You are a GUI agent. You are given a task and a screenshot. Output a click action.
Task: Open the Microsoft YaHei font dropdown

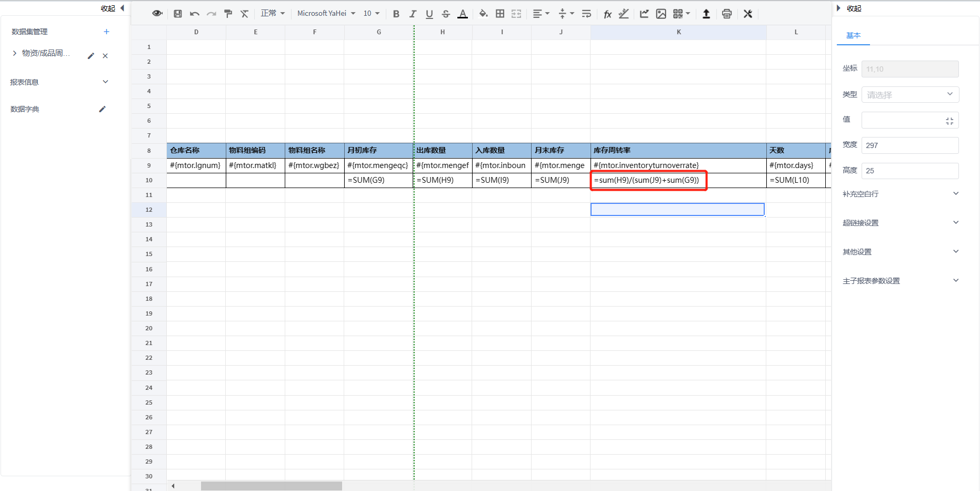pyautogui.click(x=326, y=13)
